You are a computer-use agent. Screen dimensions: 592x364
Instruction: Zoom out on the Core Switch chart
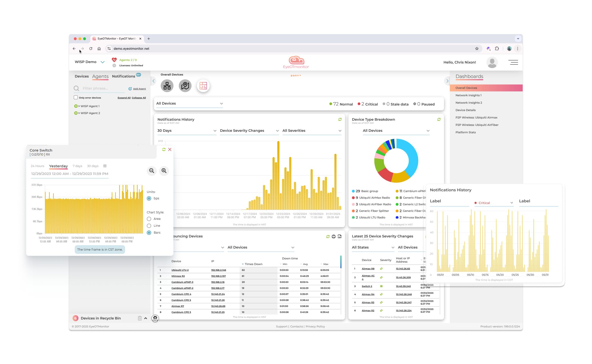tap(152, 171)
